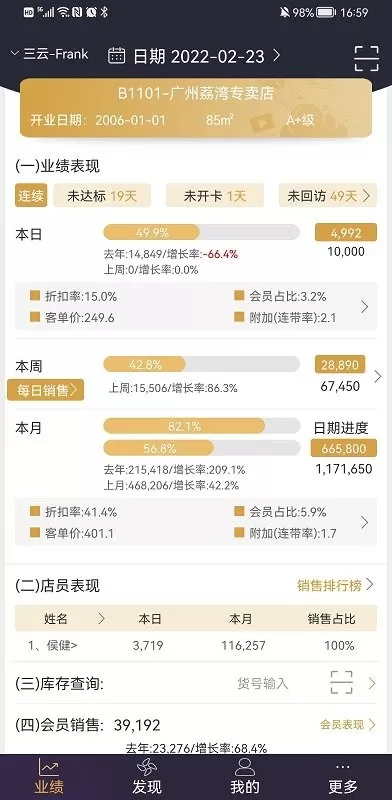The image size is (392, 800).
Task: Tap the 本日 49.9% progress bar
Action: [201, 233]
